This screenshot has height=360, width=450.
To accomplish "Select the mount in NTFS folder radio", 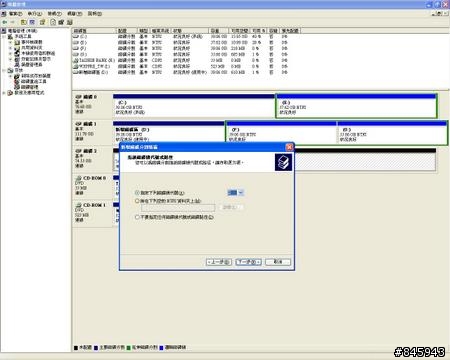I will pos(137,201).
